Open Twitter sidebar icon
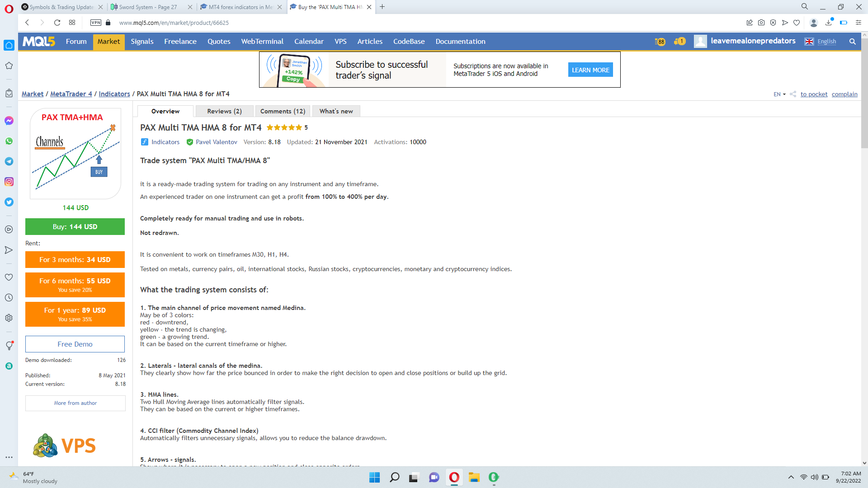 pos(9,202)
